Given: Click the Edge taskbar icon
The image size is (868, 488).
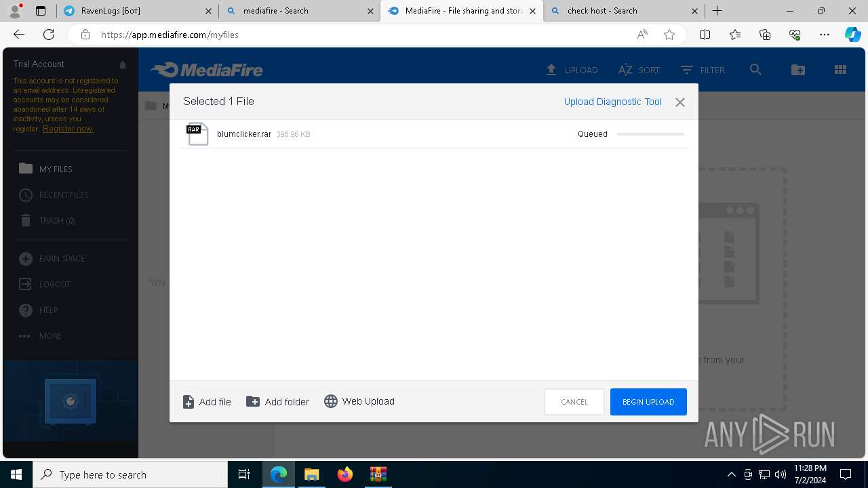Looking at the screenshot, I should pos(279,474).
